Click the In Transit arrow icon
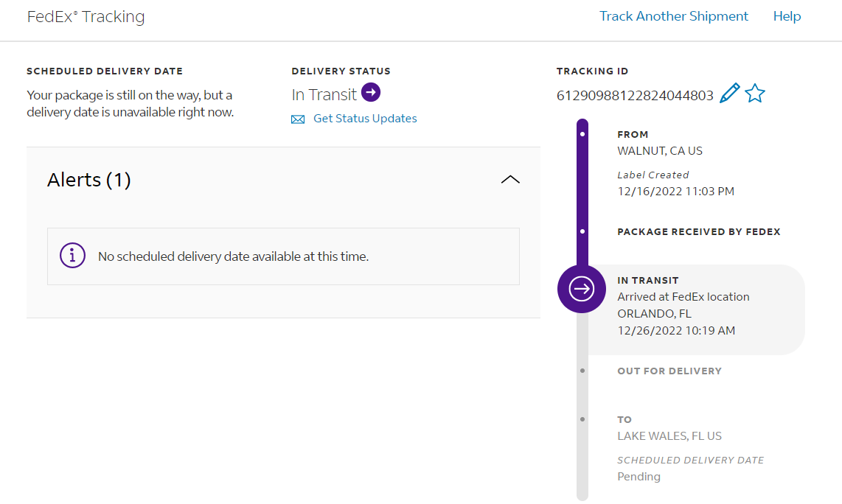 [371, 93]
